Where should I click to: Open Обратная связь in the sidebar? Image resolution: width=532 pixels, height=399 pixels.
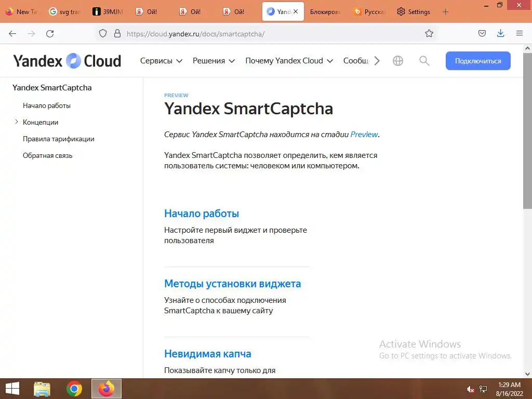tap(47, 155)
